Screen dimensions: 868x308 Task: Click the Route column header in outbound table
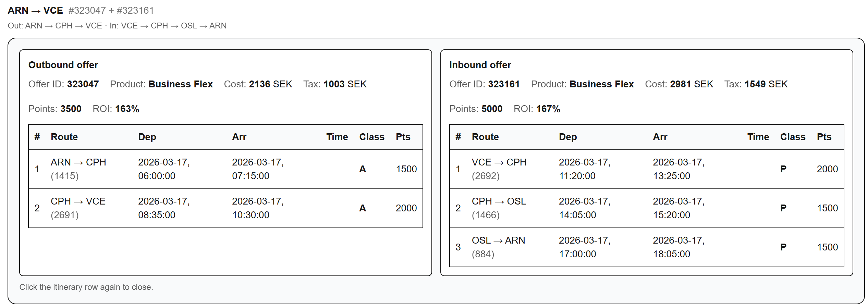[x=64, y=137]
